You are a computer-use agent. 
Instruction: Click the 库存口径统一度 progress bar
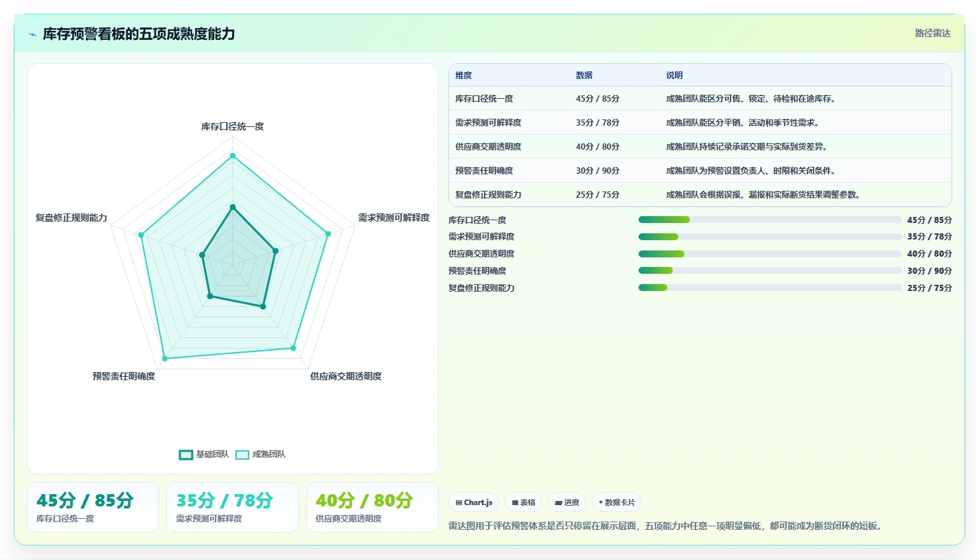click(770, 220)
